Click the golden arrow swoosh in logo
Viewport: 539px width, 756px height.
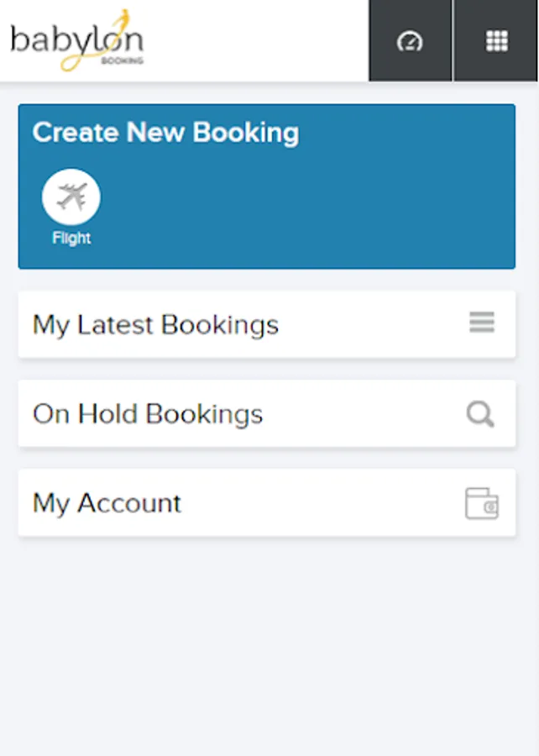(123, 18)
